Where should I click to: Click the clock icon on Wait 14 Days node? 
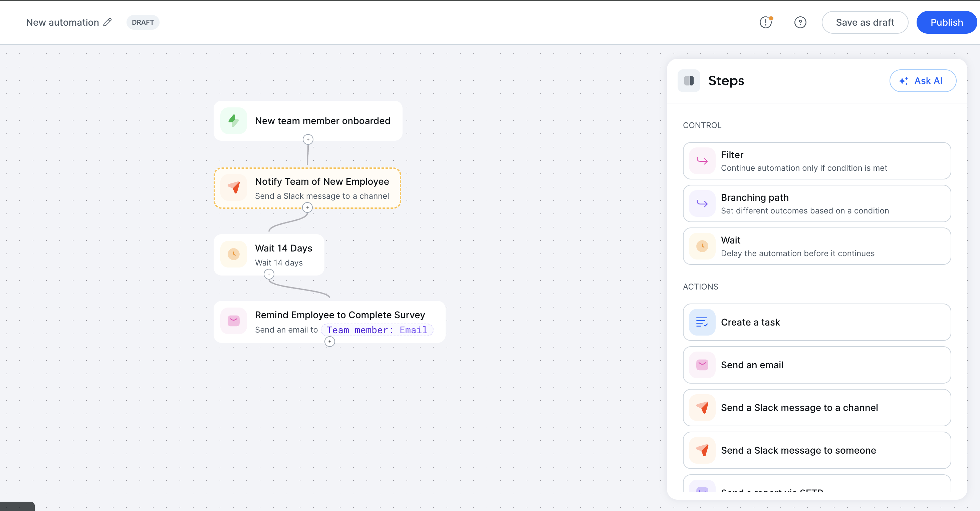point(234,254)
